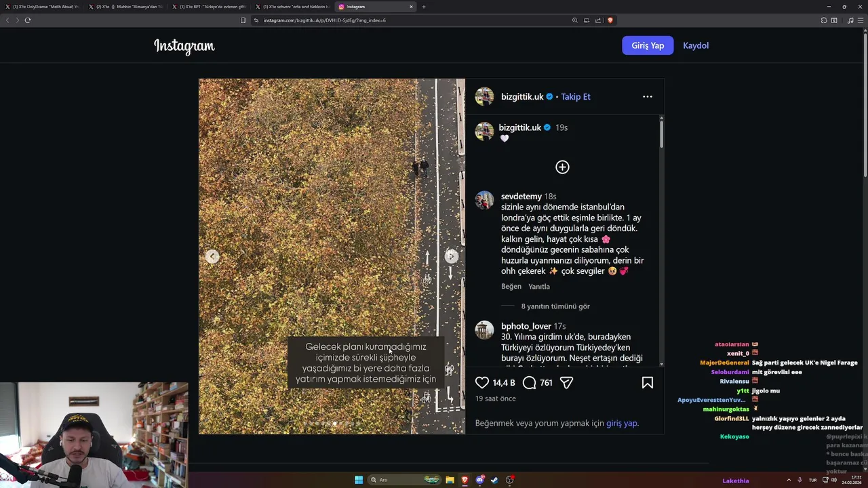868x488 pixels.
Task: Click the tray microphone icon
Action: point(800,480)
